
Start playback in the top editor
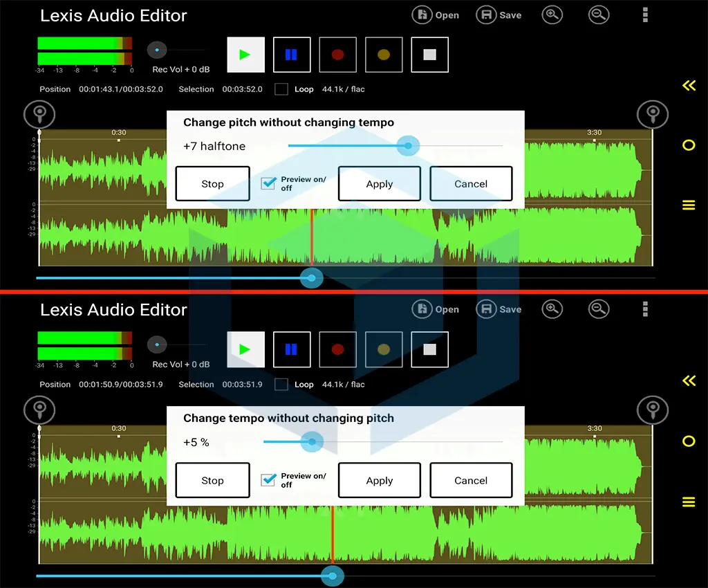click(245, 55)
